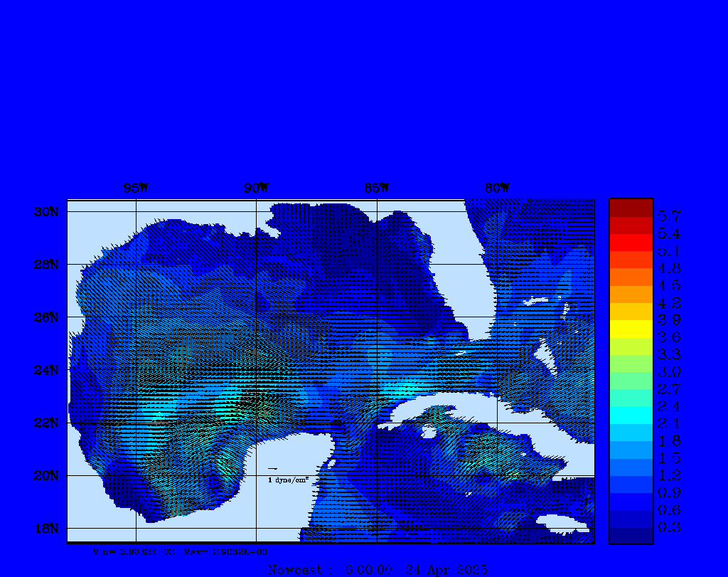Select the 90W longitude axis label
Screen dimensions: 728x577
pos(256,188)
